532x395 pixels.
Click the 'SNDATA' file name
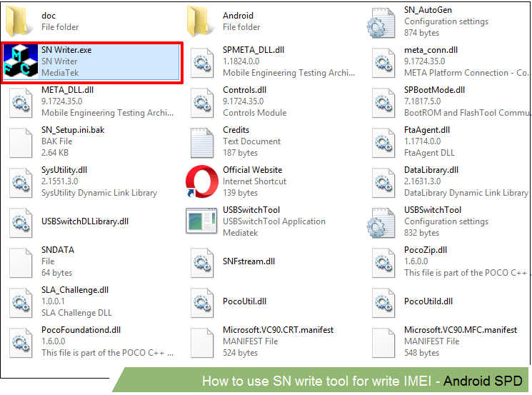[58, 250]
